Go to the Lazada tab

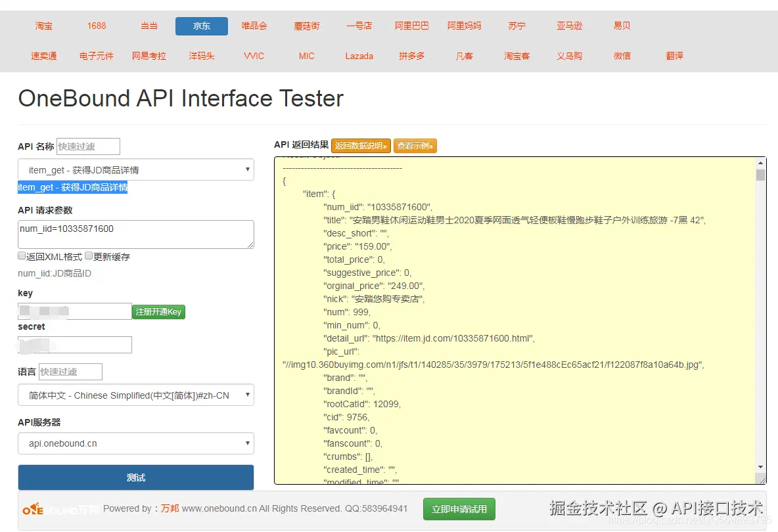(359, 56)
